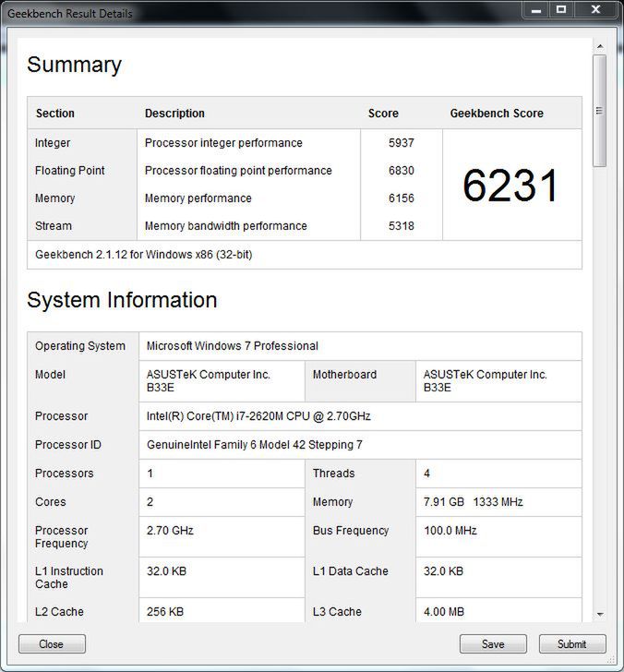Click 'Memory bandwidth performance' description

[x=226, y=226]
